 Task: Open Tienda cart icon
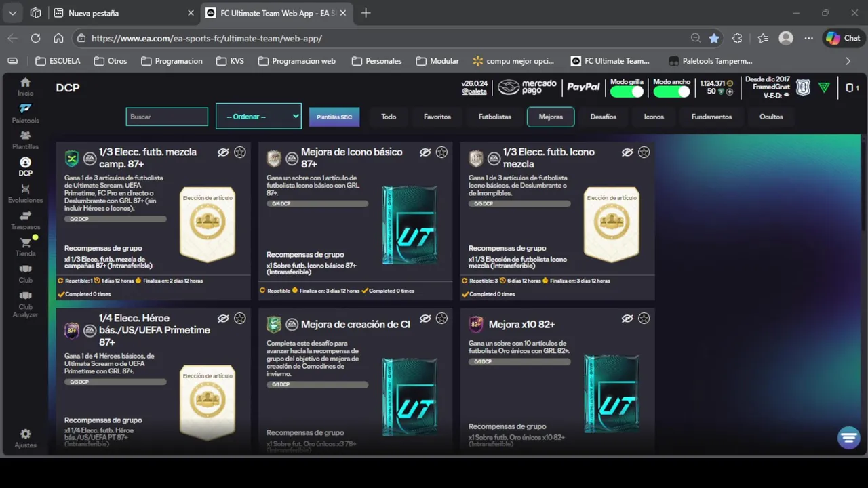coord(26,243)
